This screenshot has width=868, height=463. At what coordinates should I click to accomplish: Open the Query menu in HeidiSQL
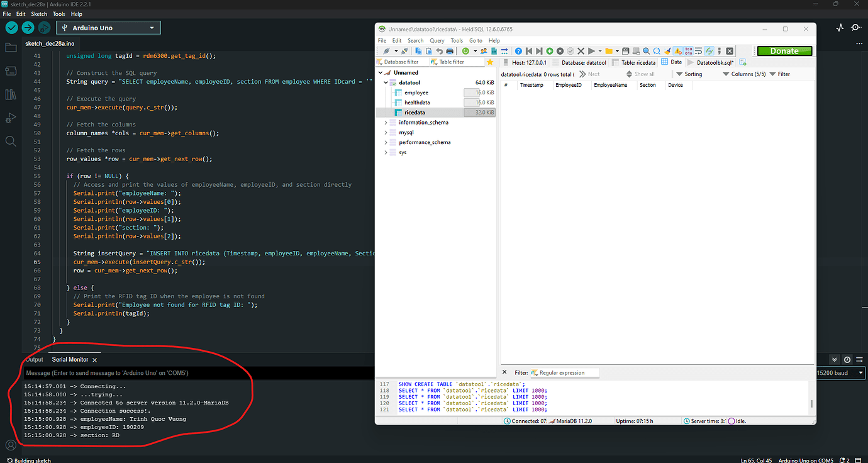(x=437, y=40)
